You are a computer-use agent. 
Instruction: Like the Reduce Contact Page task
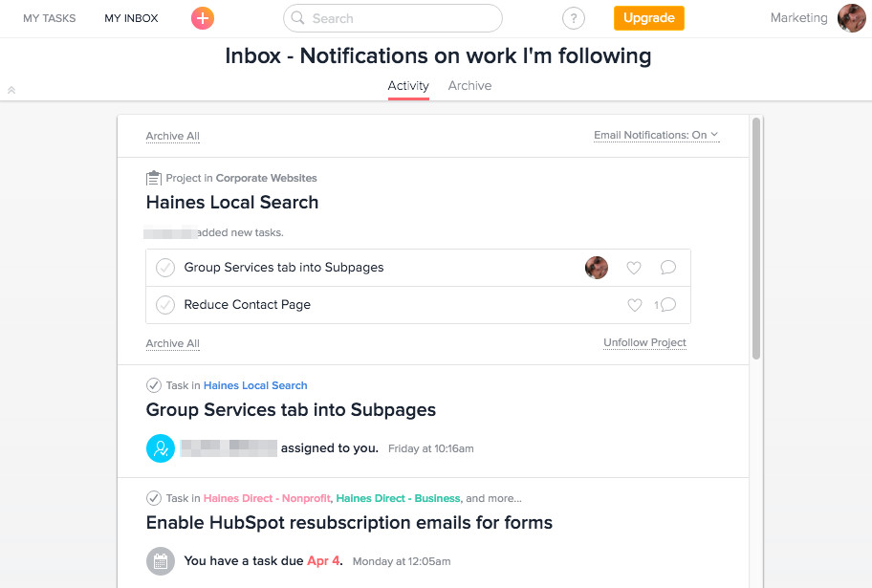[x=633, y=305]
